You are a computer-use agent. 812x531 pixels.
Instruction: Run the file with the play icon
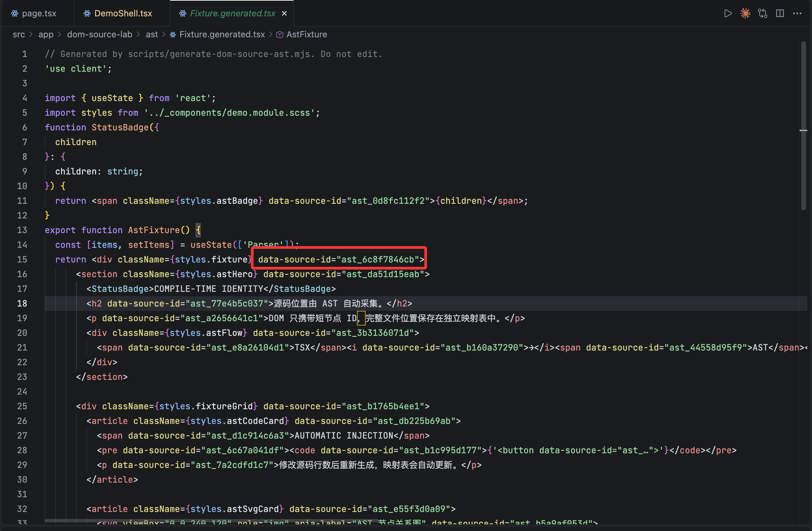728,13
